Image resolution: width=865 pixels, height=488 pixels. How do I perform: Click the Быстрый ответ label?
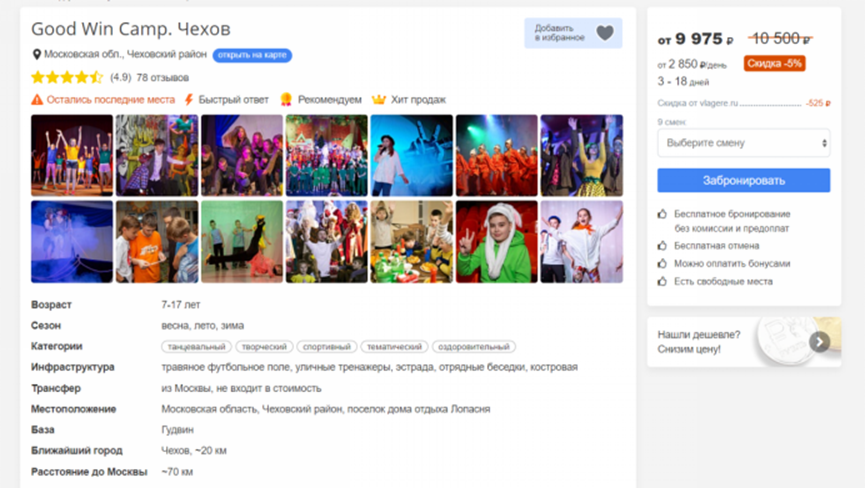point(233,100)
